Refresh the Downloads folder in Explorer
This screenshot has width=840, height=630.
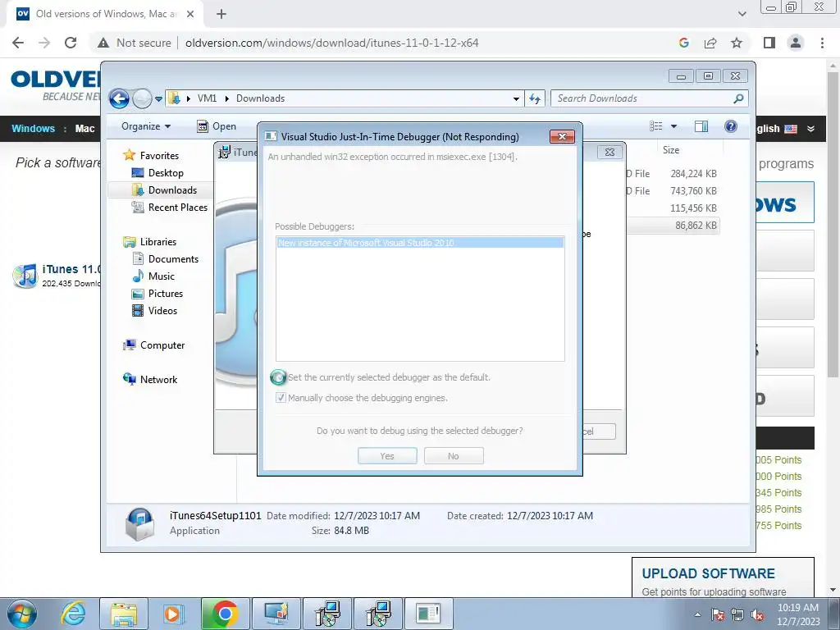[x=535, y=98]
